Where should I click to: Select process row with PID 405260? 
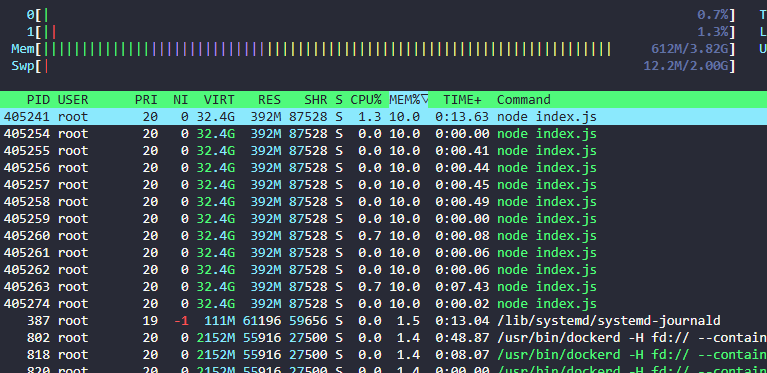(x=384, y=236)
